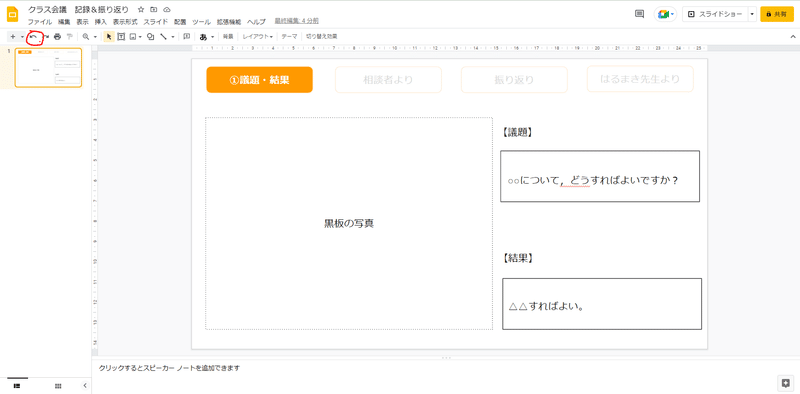This screenshot has width=800, height=394.
Task: Check the cloud save status icon
Action: click(x=166, y=10)
